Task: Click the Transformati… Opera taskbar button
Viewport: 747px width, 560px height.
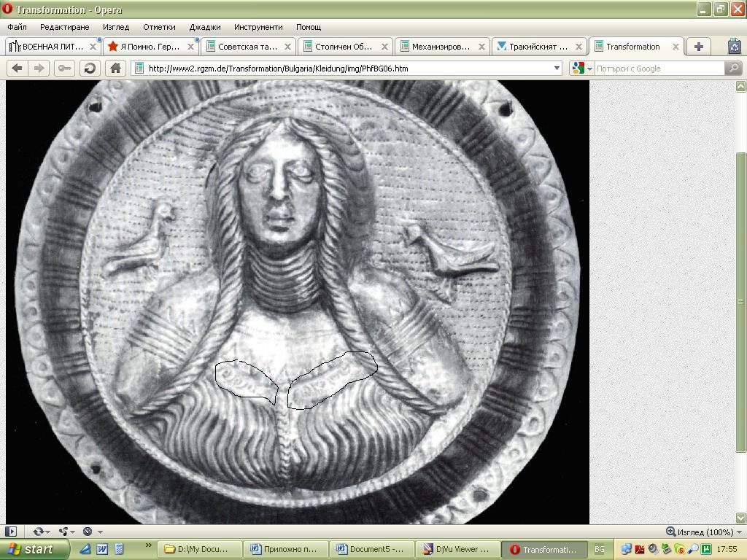Action: point(543,549)
